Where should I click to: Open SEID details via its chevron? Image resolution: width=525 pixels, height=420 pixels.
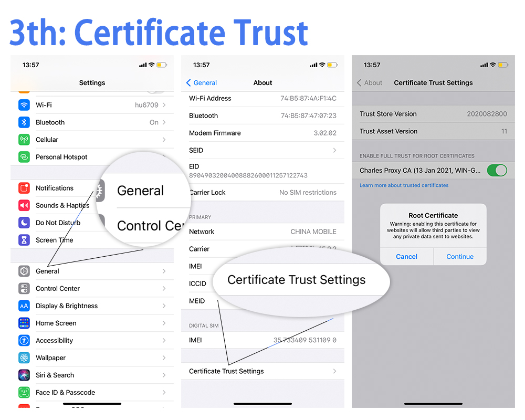(334, 150)
